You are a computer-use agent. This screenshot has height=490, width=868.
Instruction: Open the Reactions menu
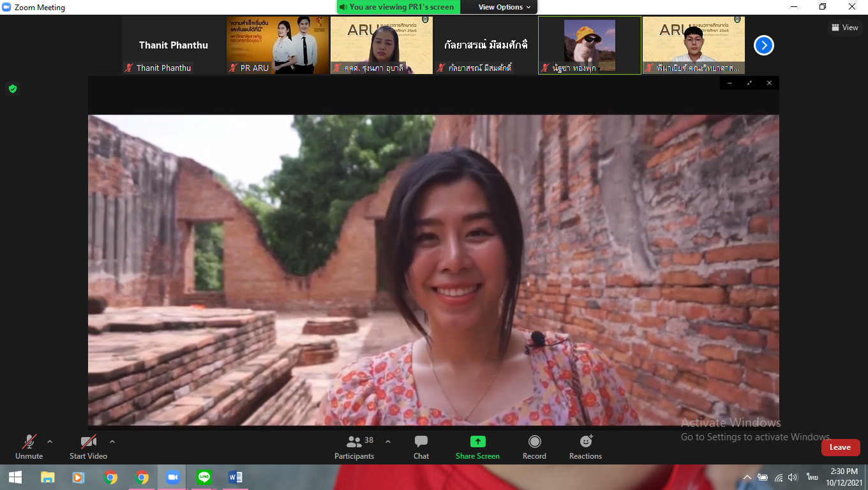pyautogui.click(x=585, y=447)
